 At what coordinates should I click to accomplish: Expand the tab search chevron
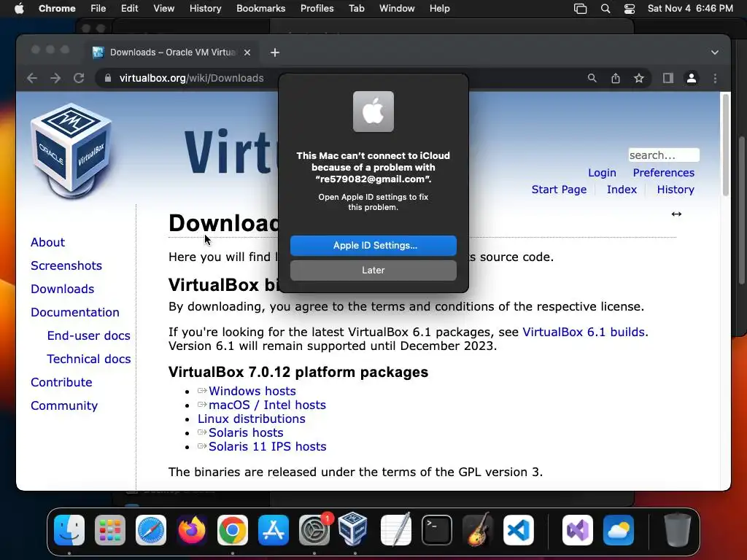click(x=715, y=52)
